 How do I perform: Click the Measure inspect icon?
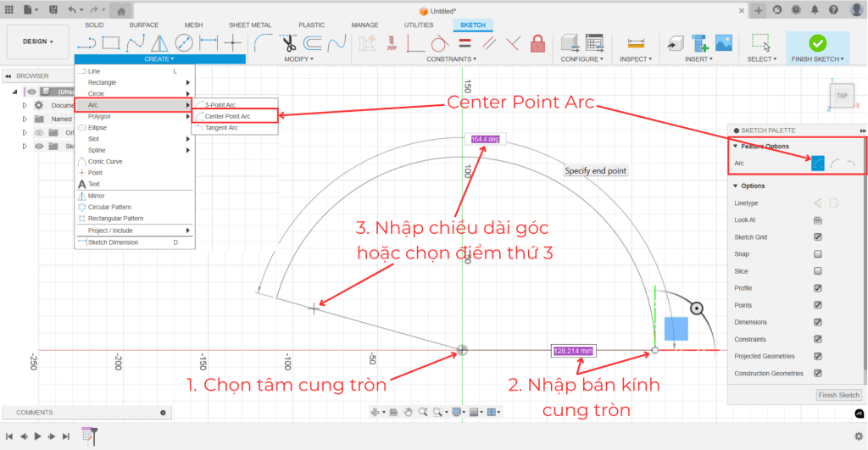pyautogui.click(x=634, y=42)
